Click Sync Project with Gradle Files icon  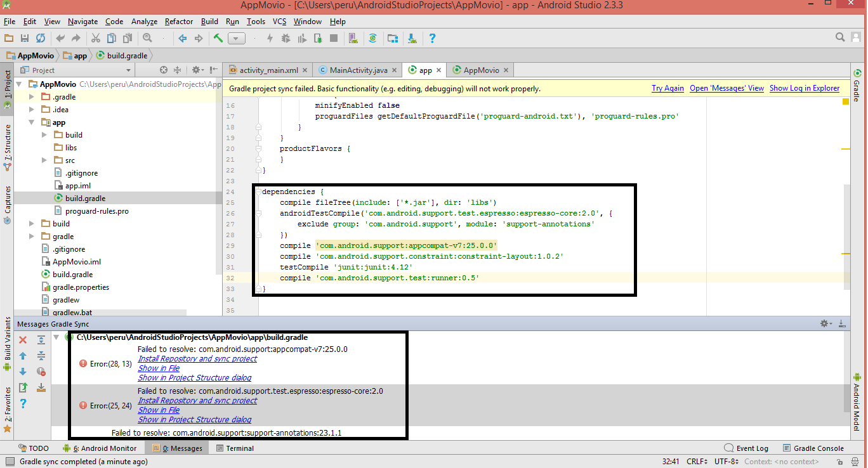click(x=373, y=39)
